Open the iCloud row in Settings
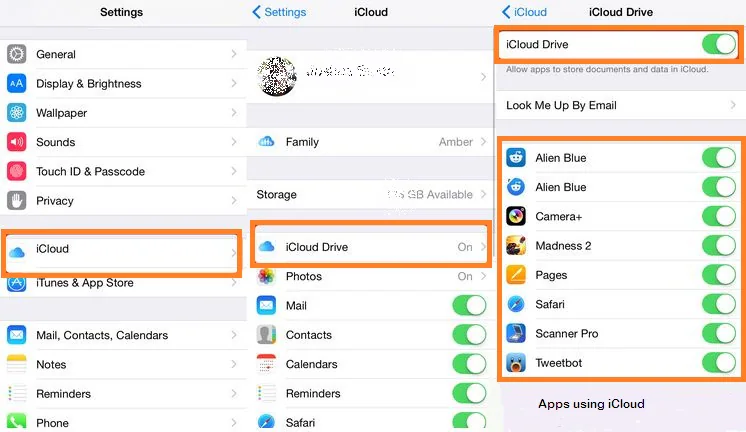Image resolution: width=746 pixels, height=432 pixels. coord(121,251)
